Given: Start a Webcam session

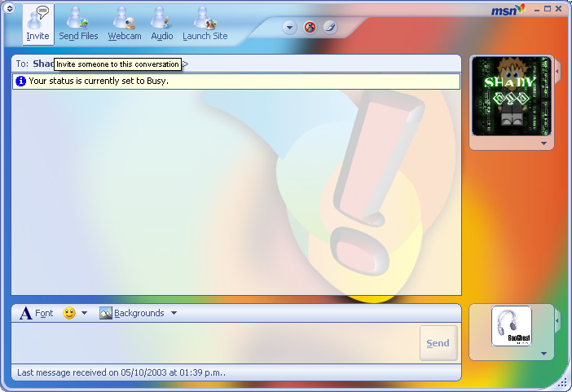Looking at the screenshot, I should [x=125, y=24].
